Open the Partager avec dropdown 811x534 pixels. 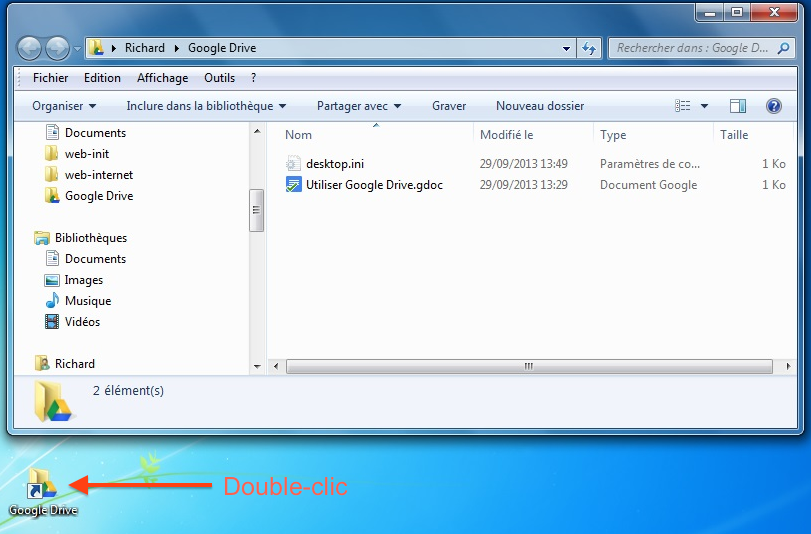358,106
